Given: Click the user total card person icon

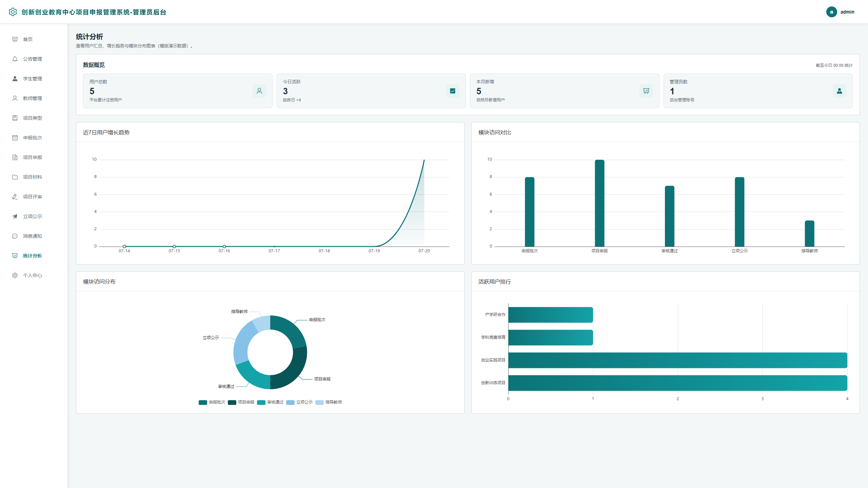Looking at the screenshot, I should click(259, 91).
